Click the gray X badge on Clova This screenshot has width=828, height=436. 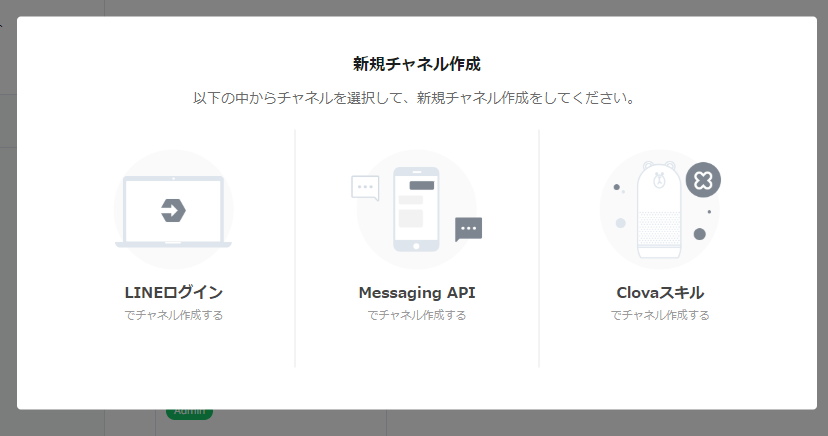pos(703,180)
